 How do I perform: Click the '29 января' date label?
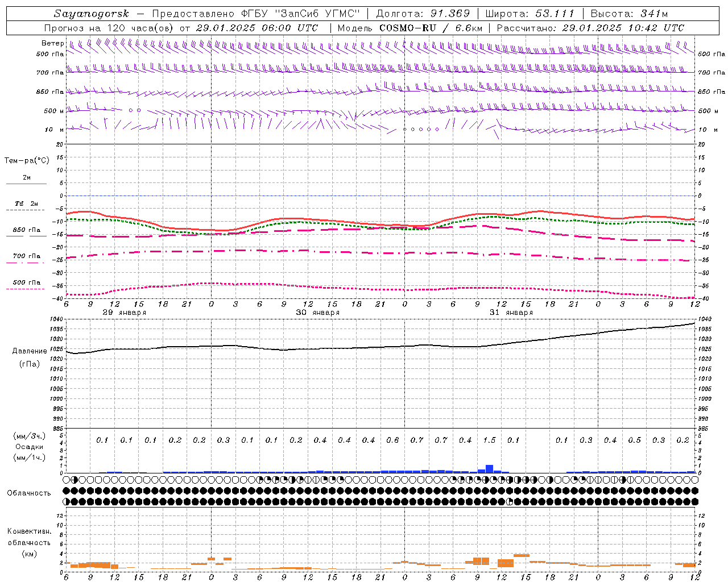(124, 313)
